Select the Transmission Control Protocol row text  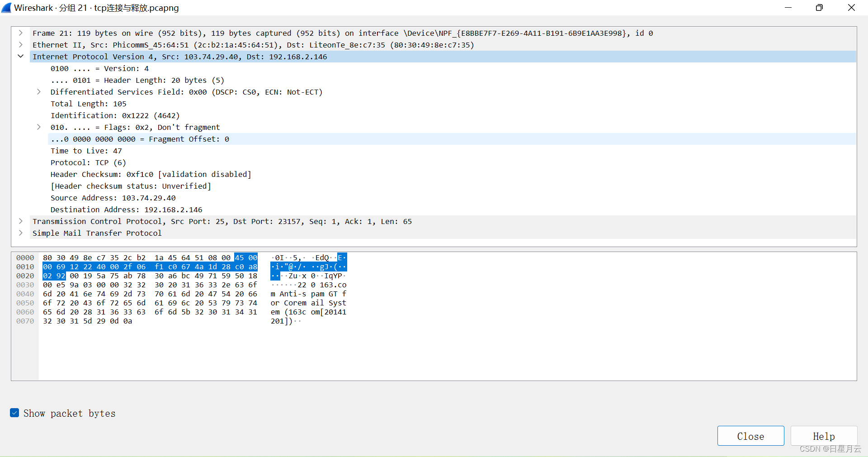point(222,221)
